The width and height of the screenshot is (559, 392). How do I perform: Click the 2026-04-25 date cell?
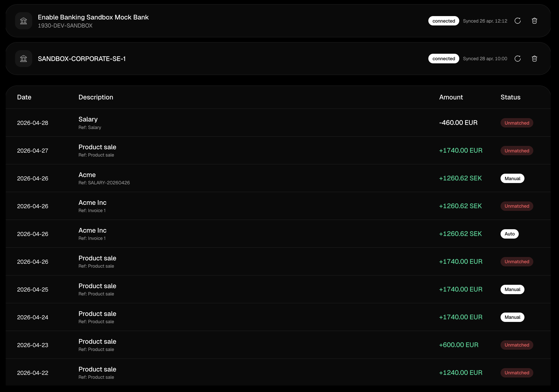33,289
